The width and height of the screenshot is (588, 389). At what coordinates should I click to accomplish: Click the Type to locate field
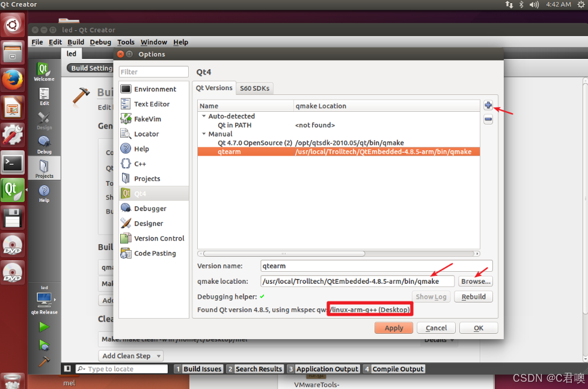coord(122,369)
